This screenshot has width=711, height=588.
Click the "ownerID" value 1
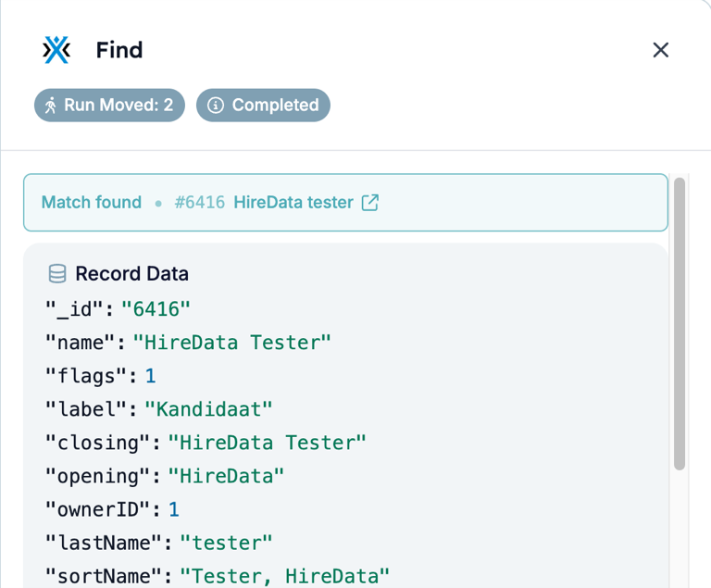point(174,509)
